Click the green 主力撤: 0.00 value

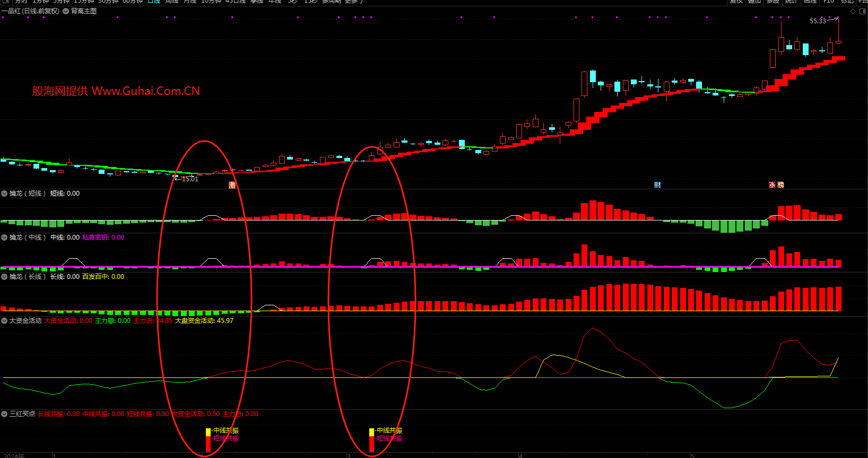click(x=112, y=321)
